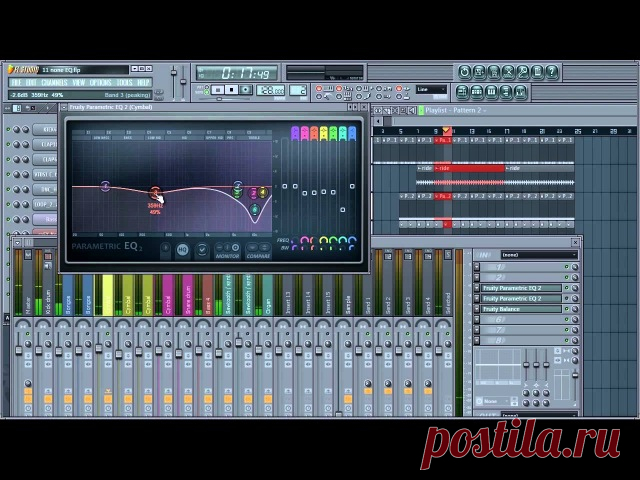Click the Stop transport button

pyautogui.click(x=232, y=89)
